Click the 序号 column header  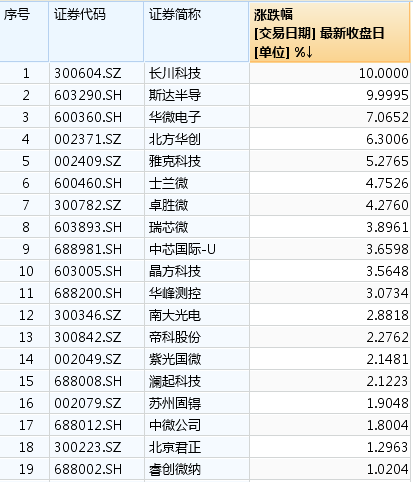tap(24, 32)
